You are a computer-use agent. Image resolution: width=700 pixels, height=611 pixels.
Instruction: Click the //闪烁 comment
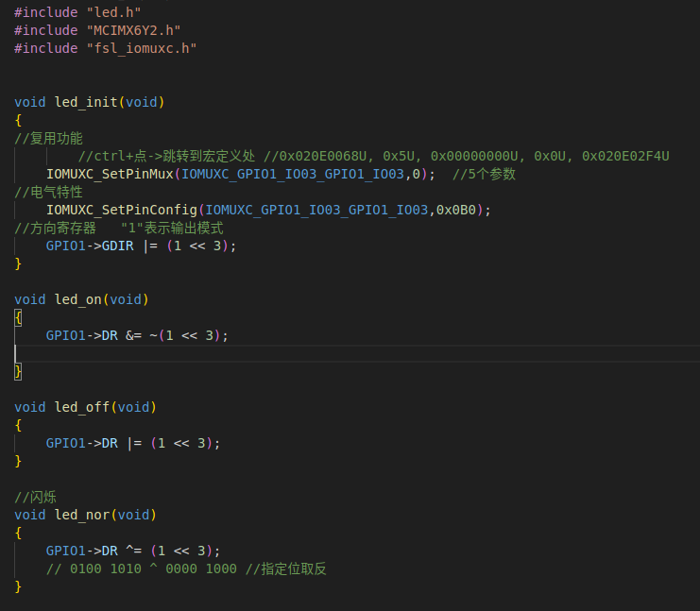[35, 497]
